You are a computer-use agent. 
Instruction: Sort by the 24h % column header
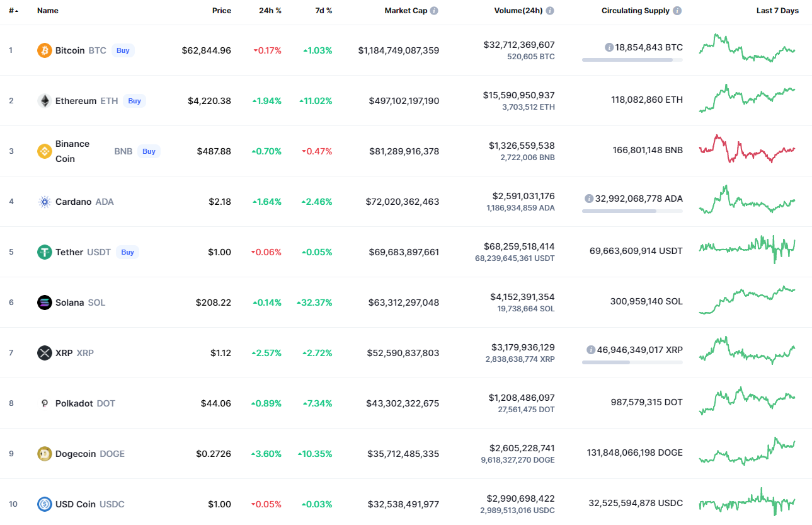tap(270, 11)
